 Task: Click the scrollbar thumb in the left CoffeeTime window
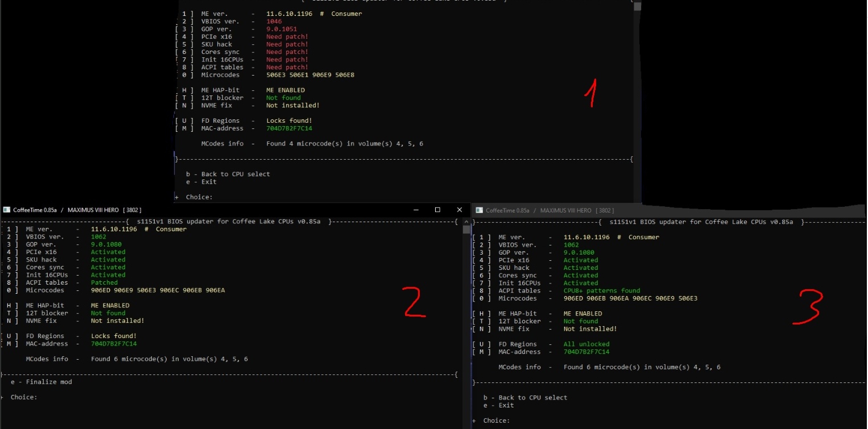click(x=466, y=230)
